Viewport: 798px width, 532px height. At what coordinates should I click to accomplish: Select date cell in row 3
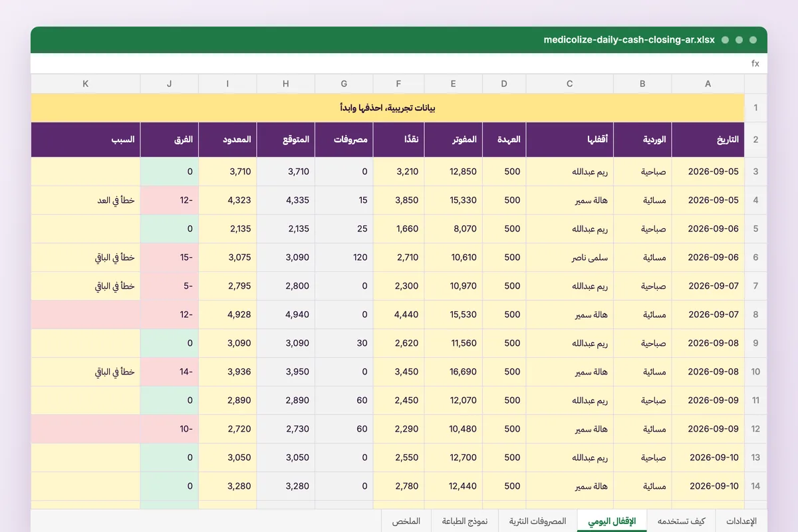[x=708, y=172]
